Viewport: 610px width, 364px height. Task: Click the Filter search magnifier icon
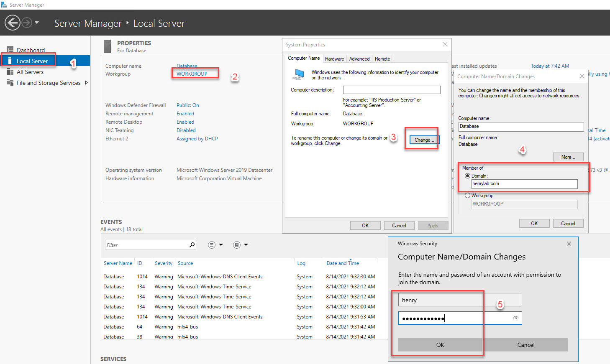192,245
